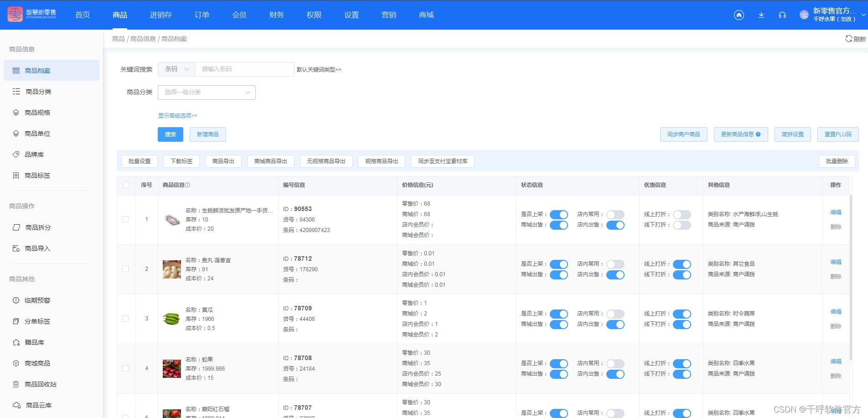This screenshot has height=418, width=868.
Task: Open the 选择一级分类 category dropdown
Action: 207,92
